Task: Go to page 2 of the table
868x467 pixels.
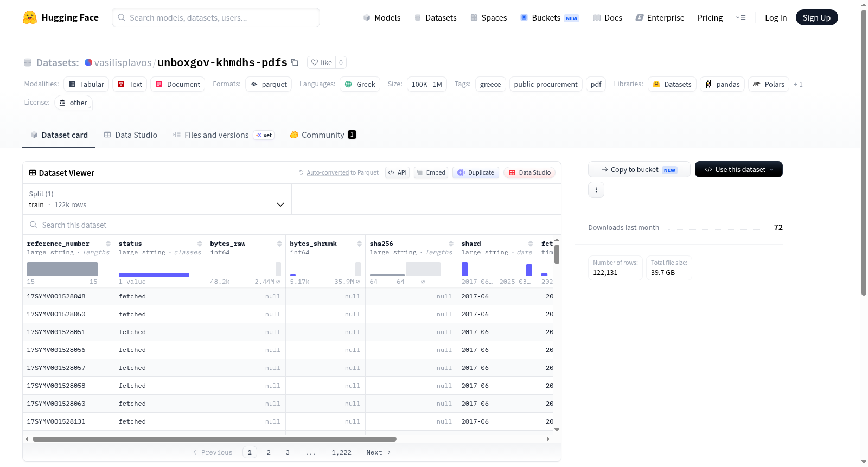Action: pyautogui.click(x=269, y=452)
